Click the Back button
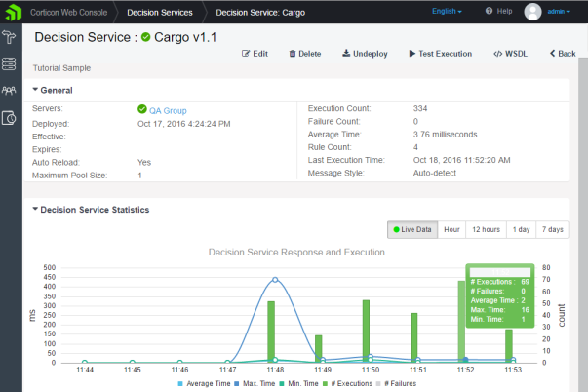This screenshot has height=392, width=588. 563,54
